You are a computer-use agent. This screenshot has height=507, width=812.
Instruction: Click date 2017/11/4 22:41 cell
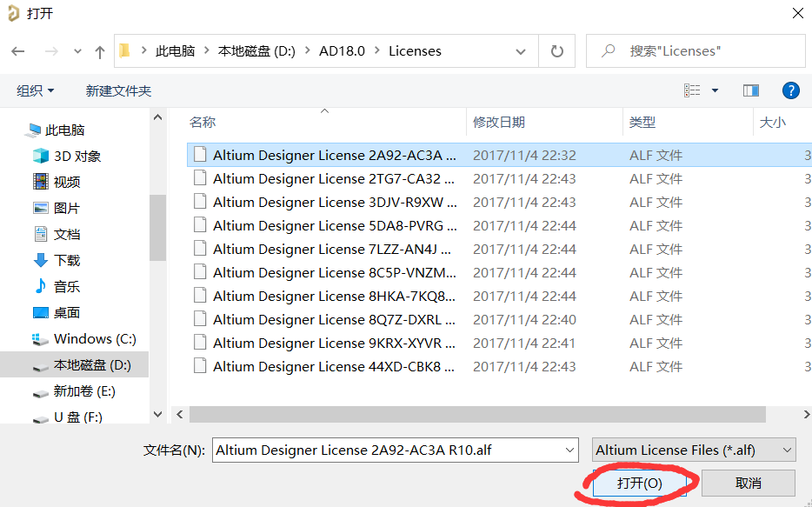tap(523, 343)
